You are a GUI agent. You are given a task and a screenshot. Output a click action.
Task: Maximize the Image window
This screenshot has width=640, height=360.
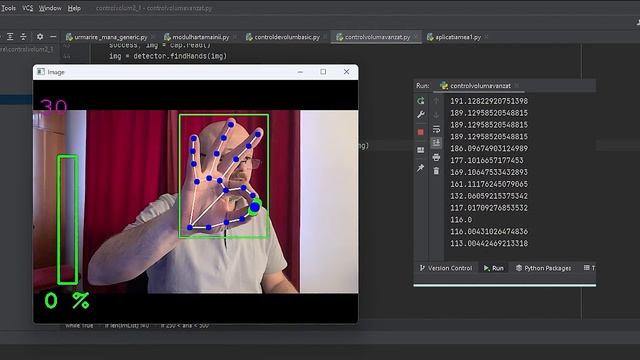pyautogui.click(x=323, y=72)
